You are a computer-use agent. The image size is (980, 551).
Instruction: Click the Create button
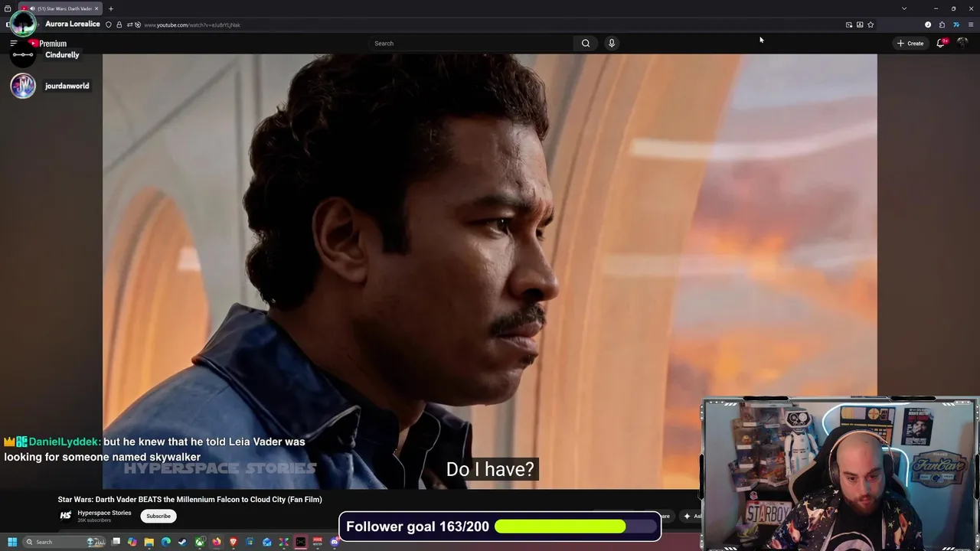[x=910, y=44]
